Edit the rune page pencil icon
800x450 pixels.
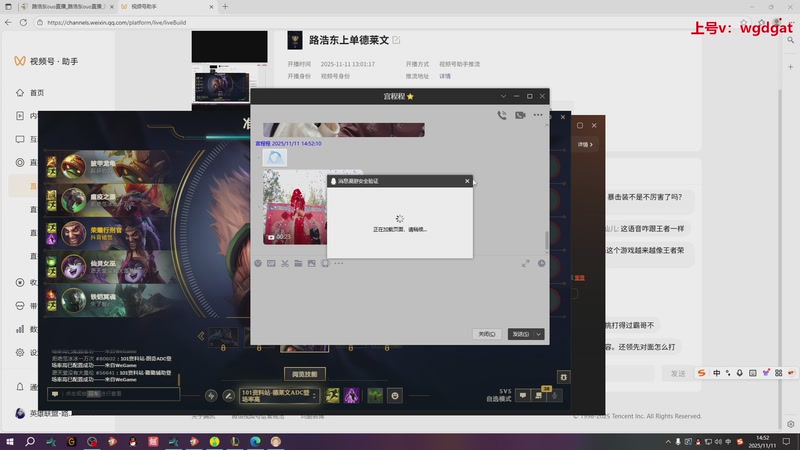(x=228, y=395)
